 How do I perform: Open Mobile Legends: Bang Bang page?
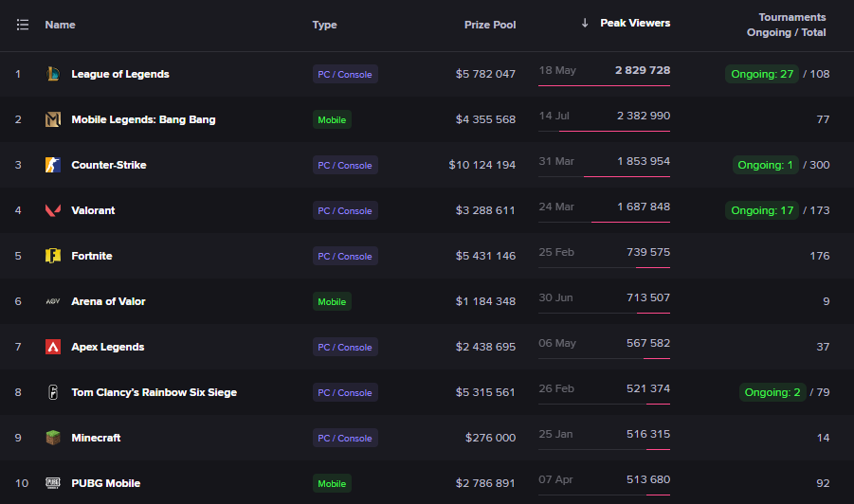143,119
